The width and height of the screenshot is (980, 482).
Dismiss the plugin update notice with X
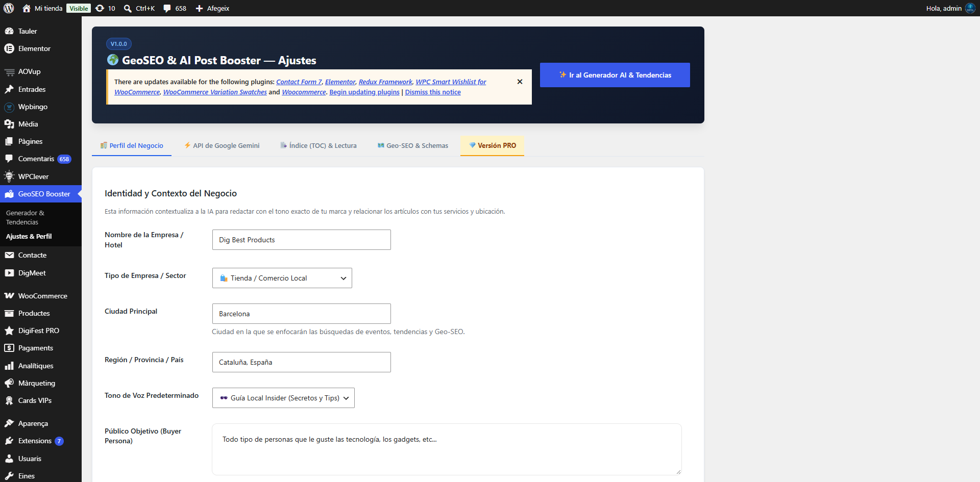pyautogui.click(x=520, y=82)
